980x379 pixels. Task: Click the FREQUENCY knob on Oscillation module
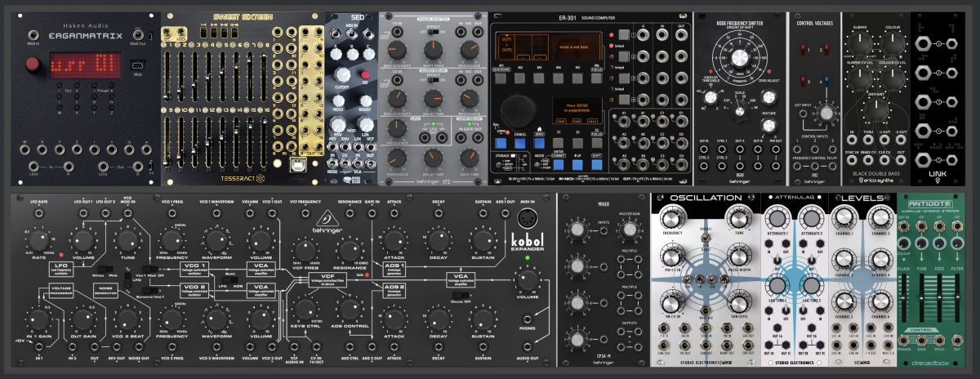[673, 218]
